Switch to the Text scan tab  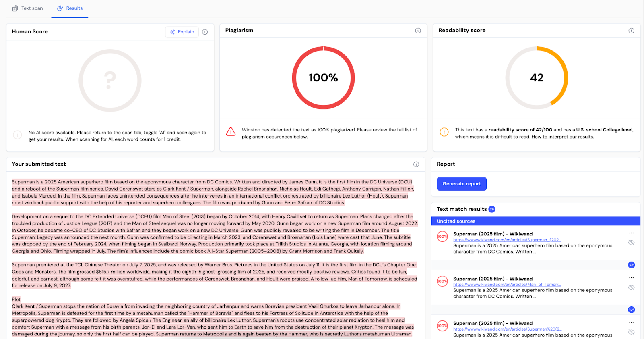point(27,8)
